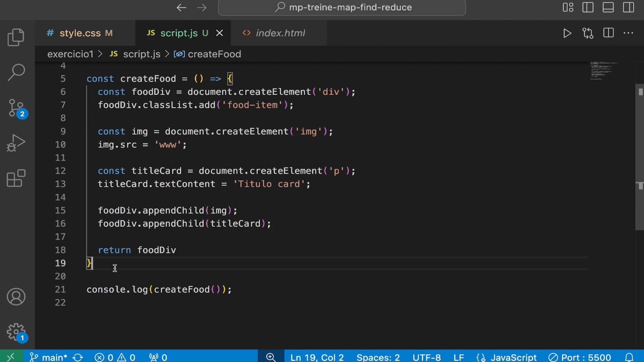This screenshot has width=644, height=362.
Task: Open the Extensions view icon
Action: (x=16, y=178)
